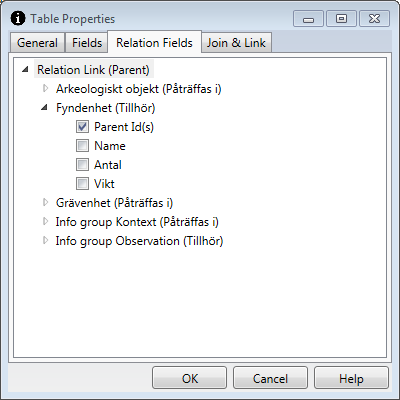The image size is (400, 400).
Task: Enable the Name field checkbox
Action: pos(82,146)
